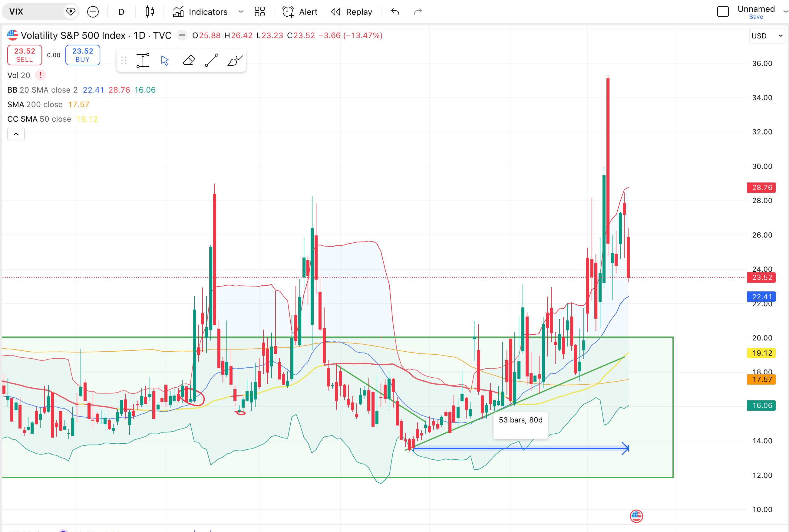The height and width of the screenshot is (532, 789).
Task: Collapse the indicator legend with chevron
Action: point(16,134)
